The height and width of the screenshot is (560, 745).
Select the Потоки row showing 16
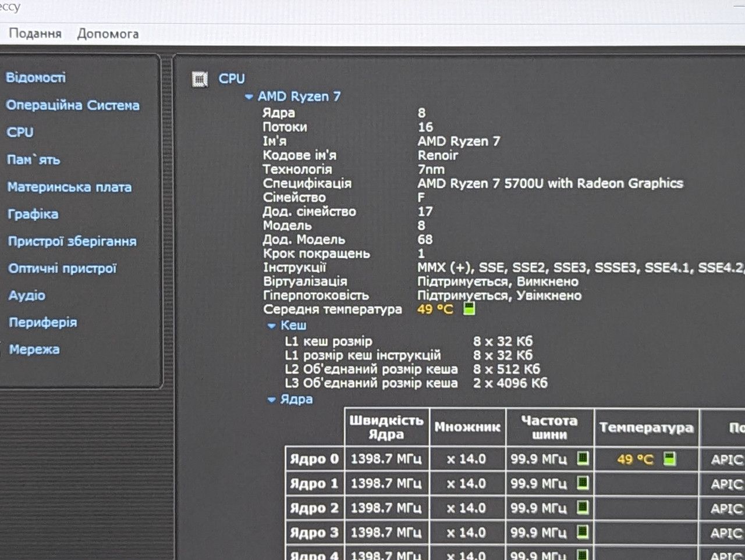(x=347, y=127)
